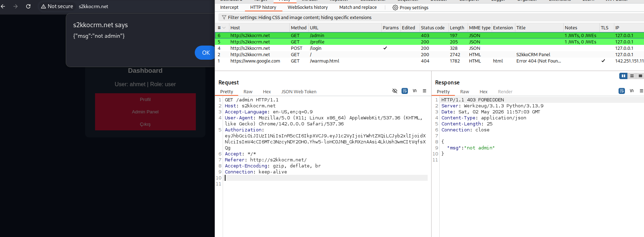Screen dimensions: 644x237
Task: Toggle word wrap in the Response panel
Action: pyautogui.click(x=622, y=91)
